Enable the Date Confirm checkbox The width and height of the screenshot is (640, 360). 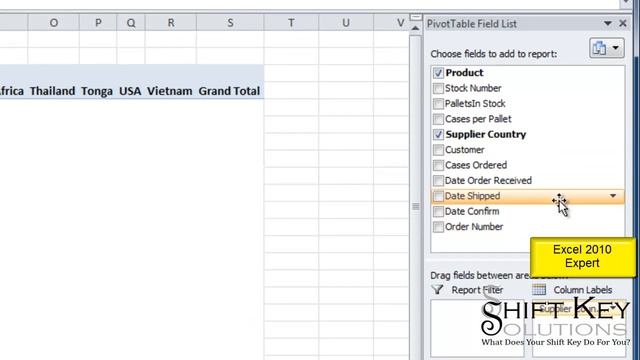point(438,211)
